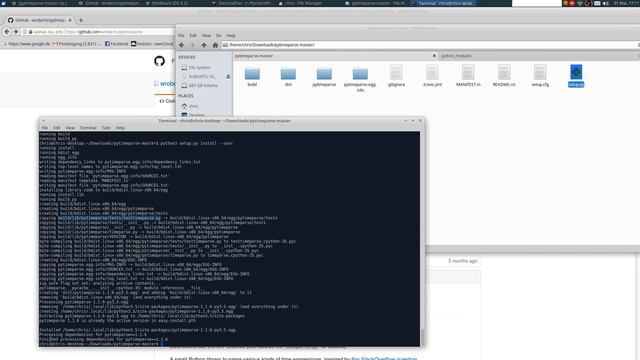640x360 pixels.
Task: Open View menu in file manager
Action: coord(206,36)
